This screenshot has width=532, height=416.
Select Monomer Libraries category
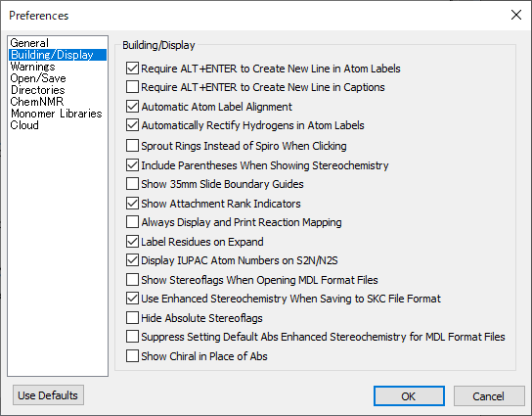(57, 114)
